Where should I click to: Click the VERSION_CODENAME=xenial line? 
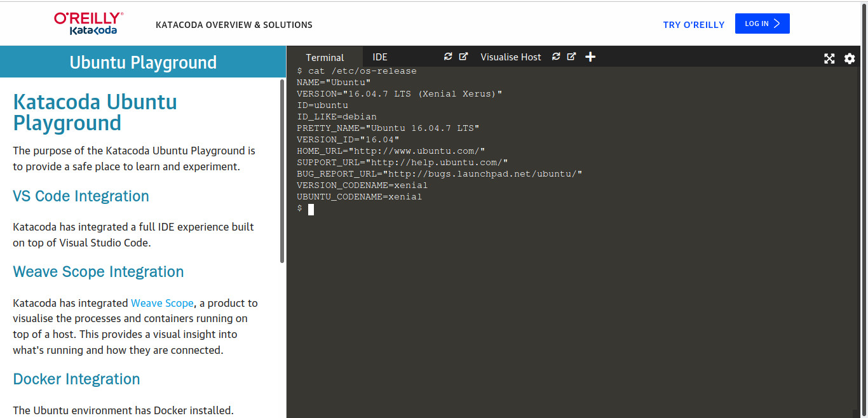point(362,185)
